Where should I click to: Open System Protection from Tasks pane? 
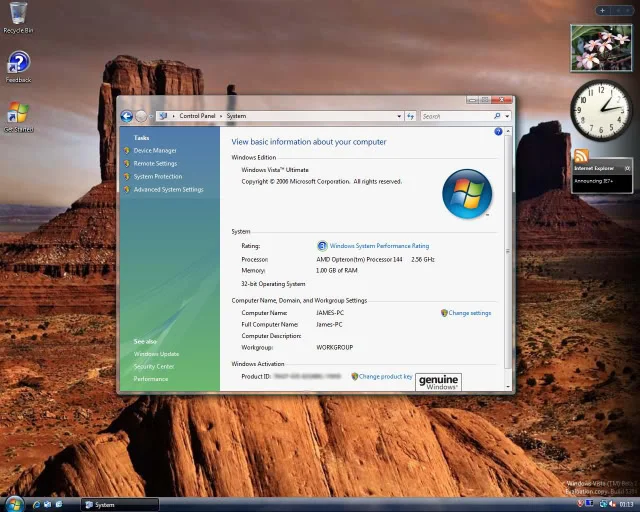pos(158,177)
